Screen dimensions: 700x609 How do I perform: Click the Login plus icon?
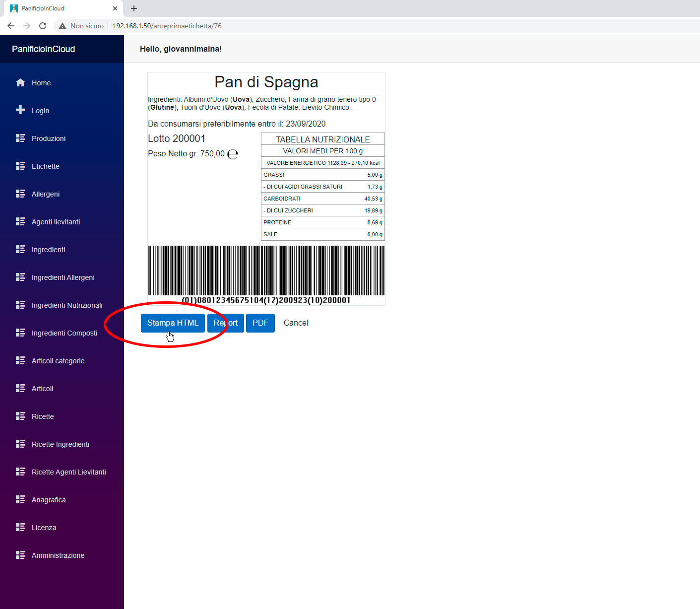click(20, 110)
